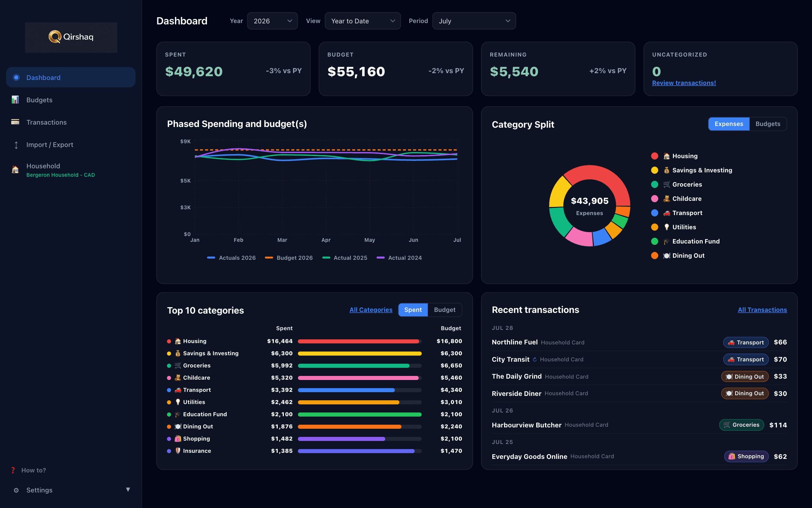Click the Groceries cart icon in Top 10 list

(178, 365)
